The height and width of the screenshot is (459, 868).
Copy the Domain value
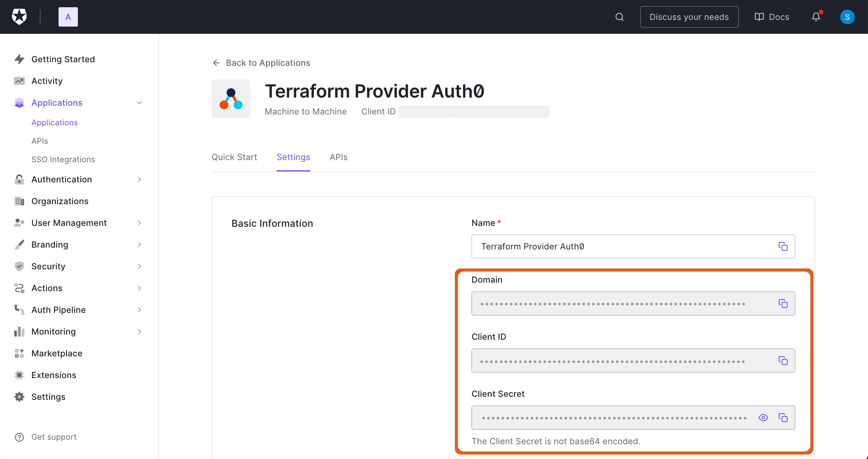tap(783, 303)
